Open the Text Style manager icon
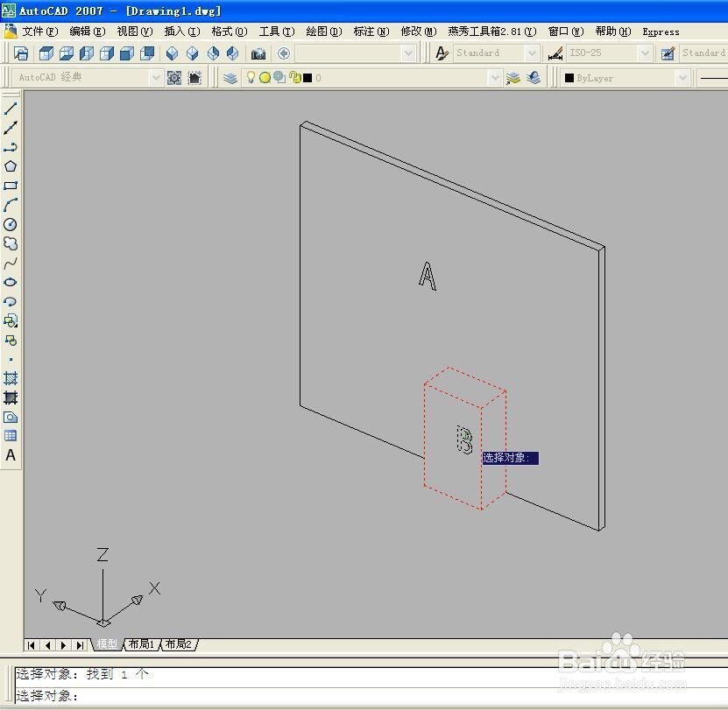The width and height of the screenshot is (728, 710). coord(442,53)
